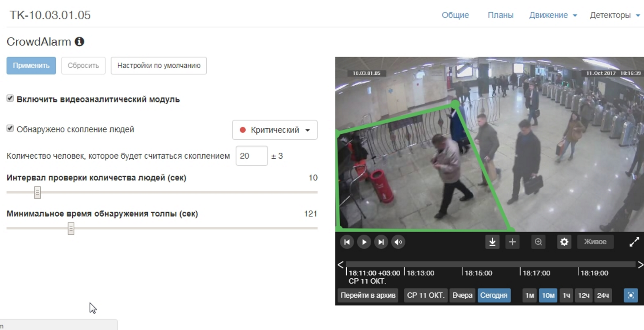Screen dimensions: 644x330
Task: Click the minimum crowd detection time slider handle
Action: 71,228
